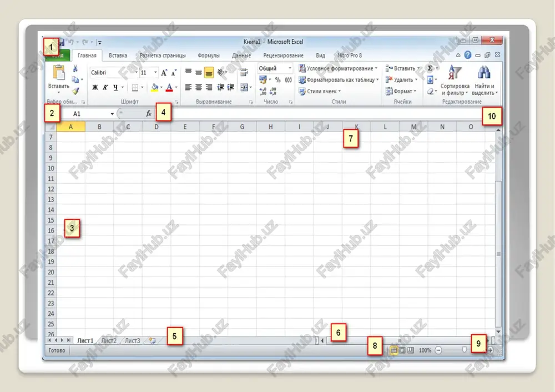
Task: Cut selection with the scissors icon
Action: point(75,68)
